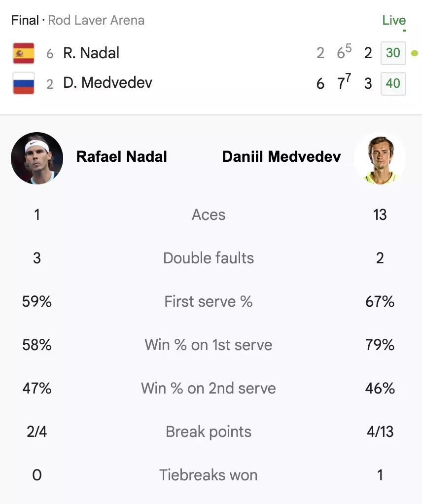Click the Double faults stat label
Screen dimensions: 422x504
pyautogui.click(x=209, y=258)
